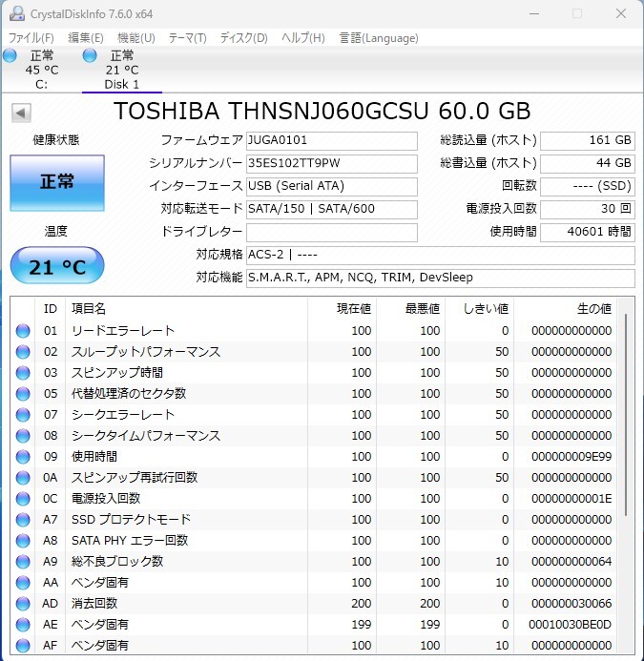
Task: Click the total host reads value 161 GB
Action: pos(587,141)
